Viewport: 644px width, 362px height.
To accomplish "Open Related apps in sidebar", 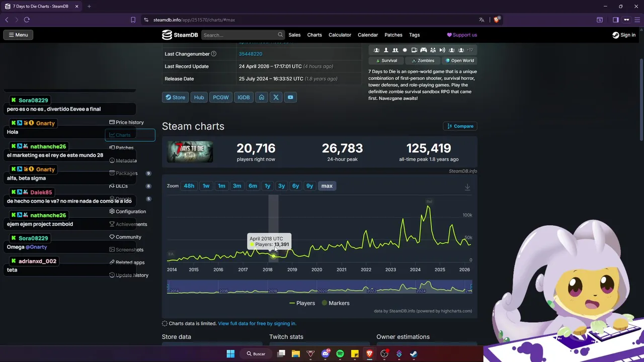I will tap(126, 262).
